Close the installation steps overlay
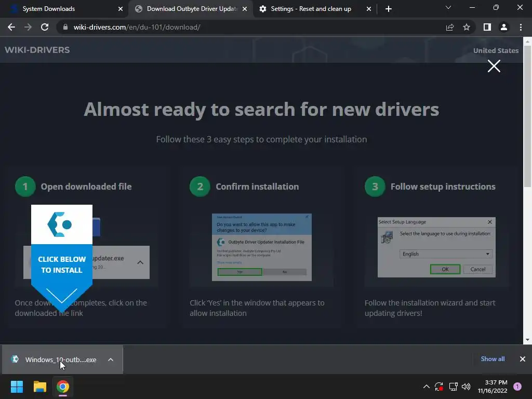 (494, 66)
